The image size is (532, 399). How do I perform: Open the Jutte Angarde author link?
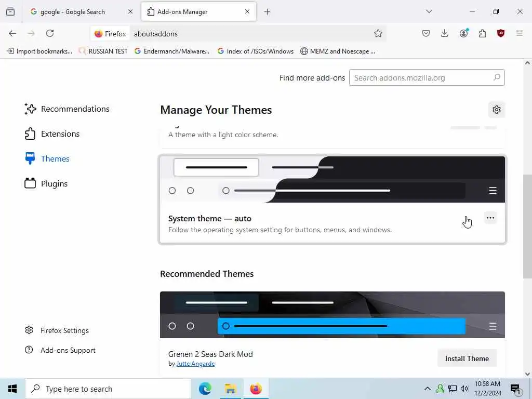(195, 363)
